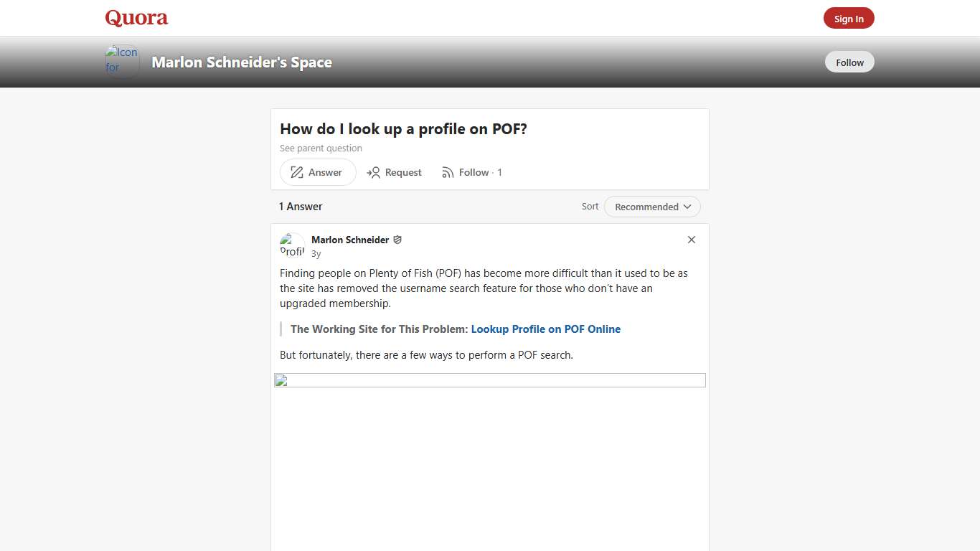Click Marlon Schneider's verified badge icon
Screen dimensions: 980x551
(397, 240)
